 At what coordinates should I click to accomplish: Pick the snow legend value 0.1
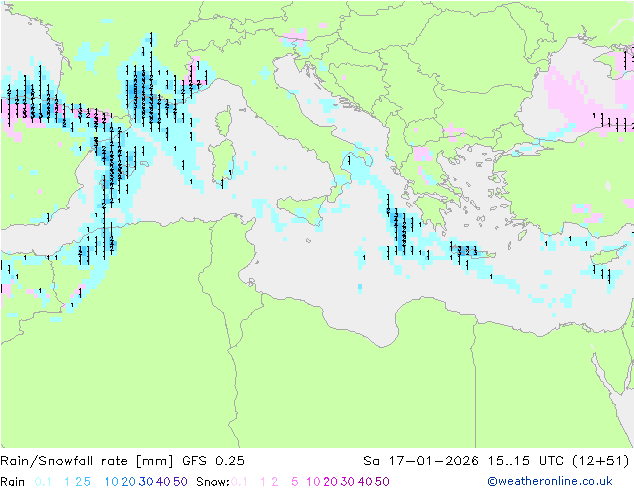click(x=239, y=482)
